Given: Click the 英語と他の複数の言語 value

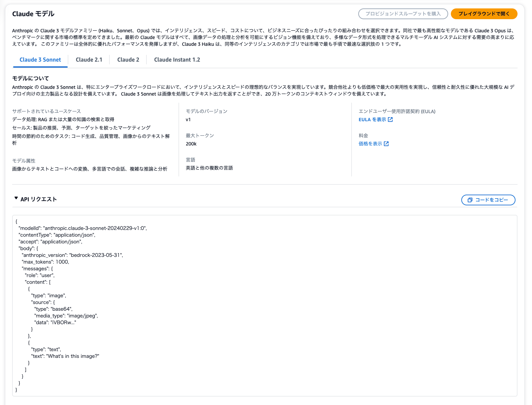Looking at the screenshot, I should point(209,168).
